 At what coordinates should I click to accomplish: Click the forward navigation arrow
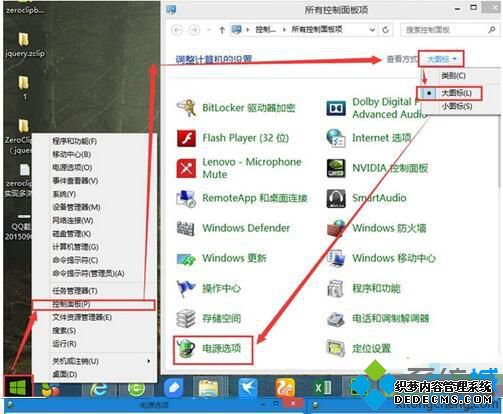[x=194, y=30]
